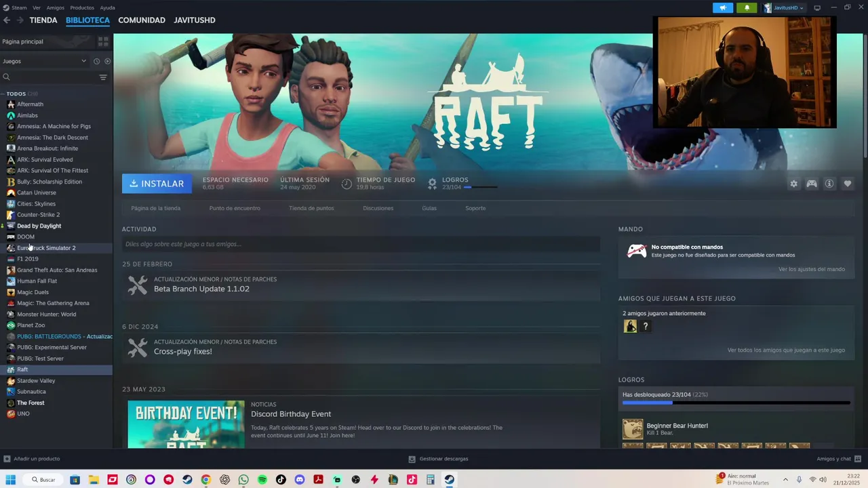Show hidden system tray icons chevron
Viewport: 868px width, 488px height.
click(787, 480)
